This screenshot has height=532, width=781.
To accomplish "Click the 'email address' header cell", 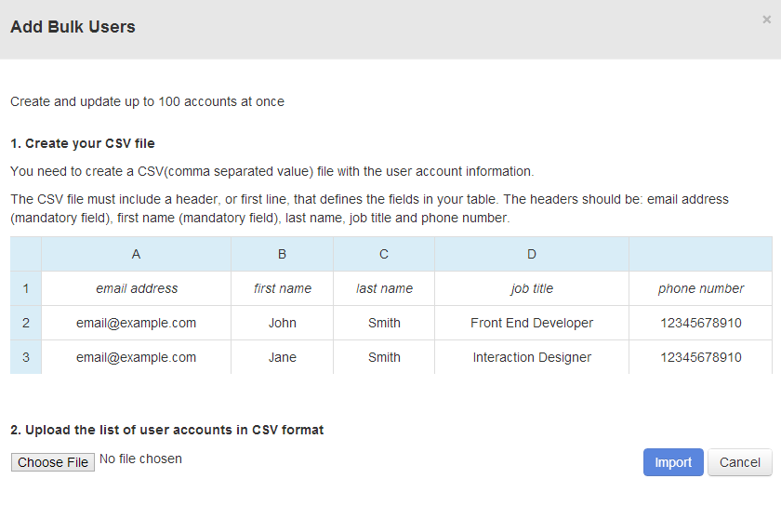I will click(136, 288).
